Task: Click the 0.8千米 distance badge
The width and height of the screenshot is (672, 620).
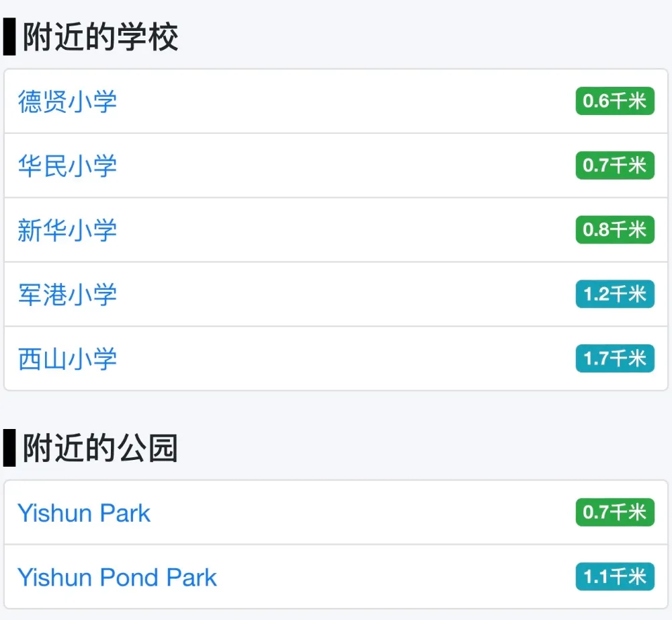Action: click(x=615, y=229)
